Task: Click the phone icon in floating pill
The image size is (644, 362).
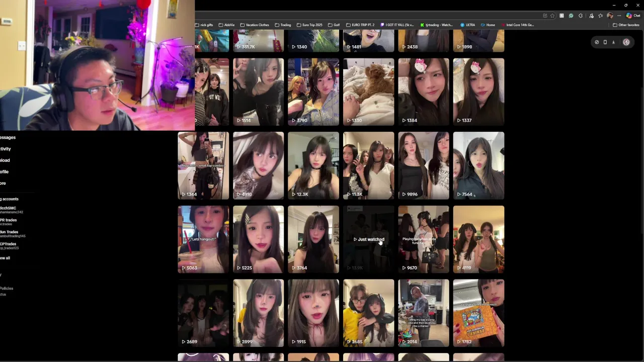Action: pyautogui.click(x=605, y=42)
